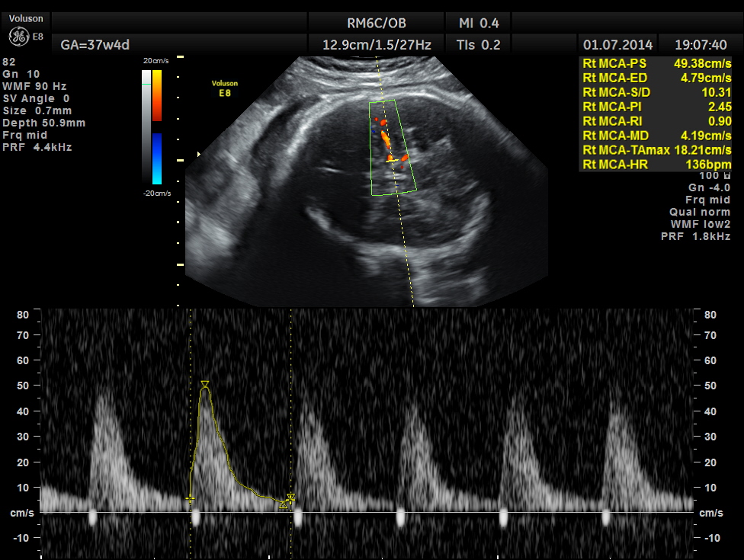The image size is (744, 560).
Task: Click the spectral Doppler zero baseline
Action: (366, 512)
